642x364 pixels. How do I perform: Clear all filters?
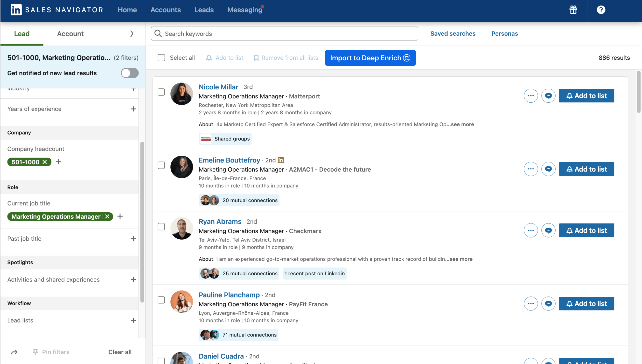pyautogui.click(x=120, y=352)
